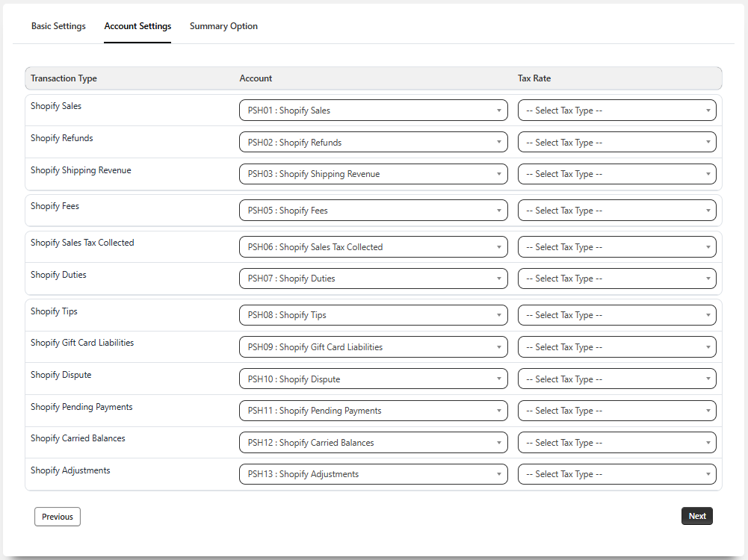748x560 pixels.
Task: Open the PSH09 Shopify Gift Card Liabilities dropdown
Action: point(373,347)
